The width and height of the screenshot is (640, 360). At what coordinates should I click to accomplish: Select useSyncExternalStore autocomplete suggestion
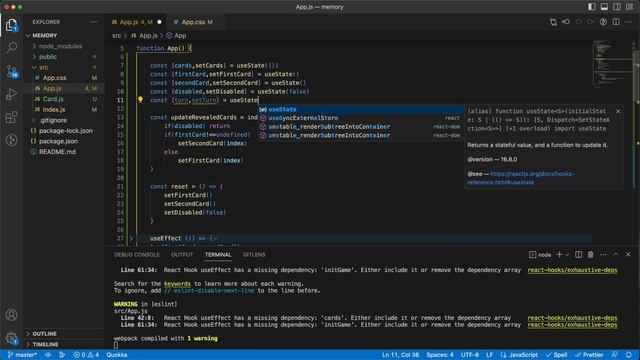click(361, 118)
